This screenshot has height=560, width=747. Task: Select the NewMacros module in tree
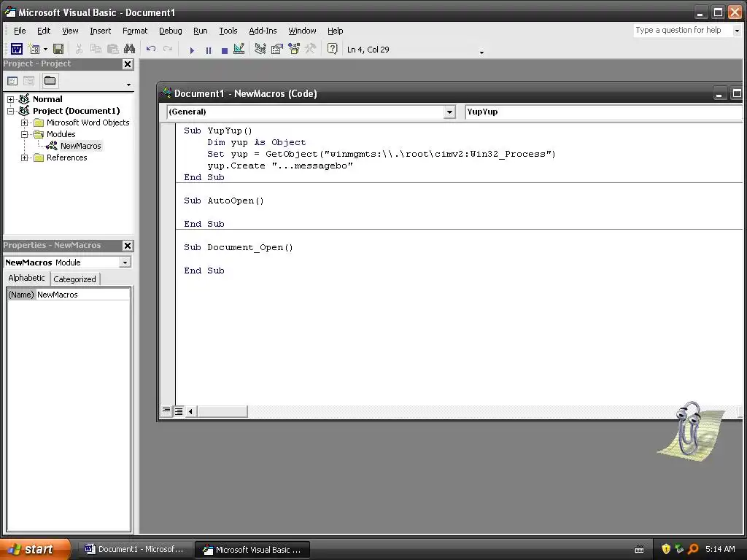pyautogui.click(x=80, y=146)
